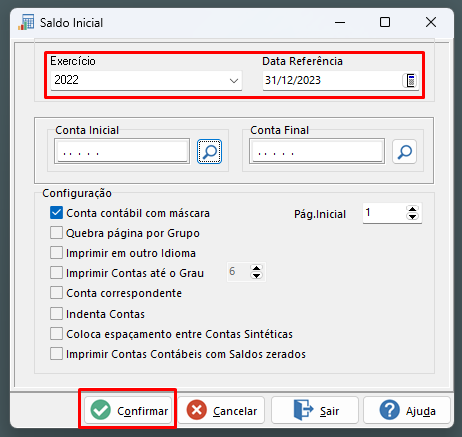462x437 pixels.
Task: Increase the Grau value with up arrow
Action: pyautogui.click(x=256, y=268)
